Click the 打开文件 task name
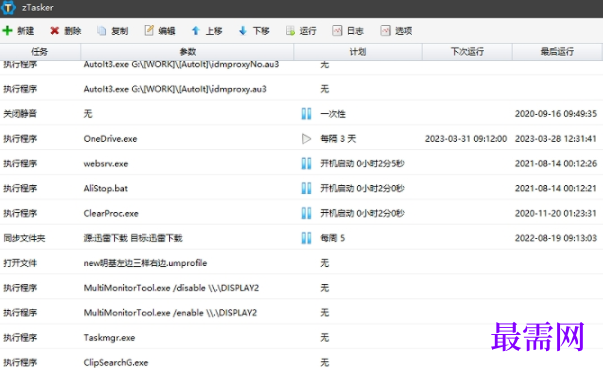Screen dimensions: 603x368 (x=20, y=263)
